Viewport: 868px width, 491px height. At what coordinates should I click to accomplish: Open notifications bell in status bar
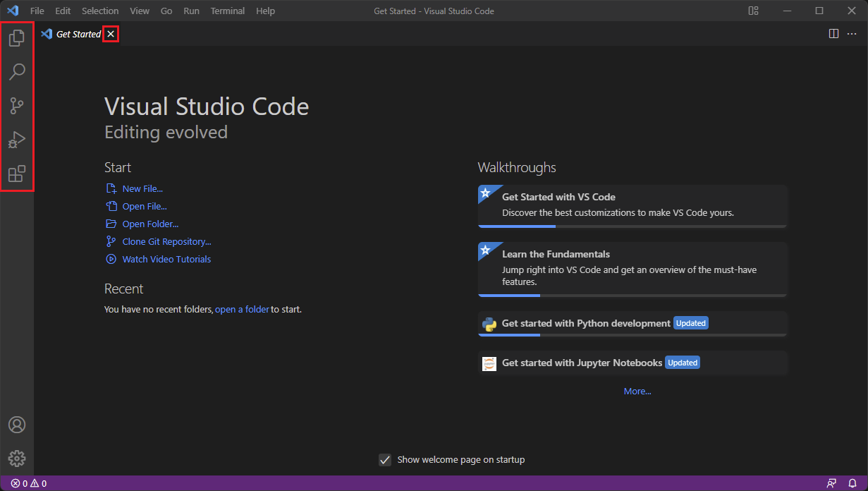coord(852,483)
